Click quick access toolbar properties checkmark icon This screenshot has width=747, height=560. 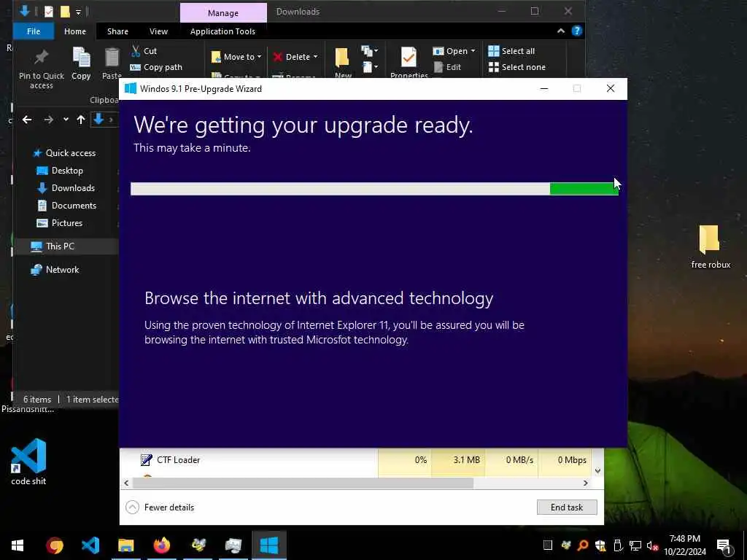click(49, 12)
